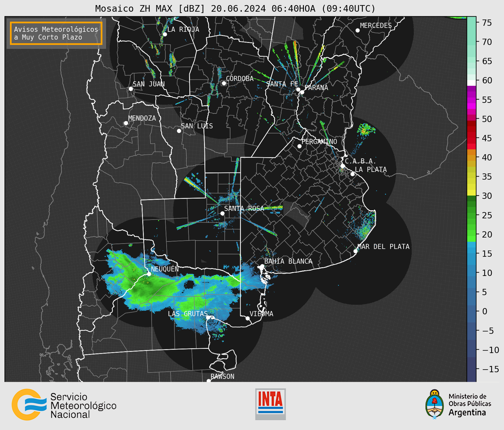Click the 75 value on the color scale

tap(487, 23)
